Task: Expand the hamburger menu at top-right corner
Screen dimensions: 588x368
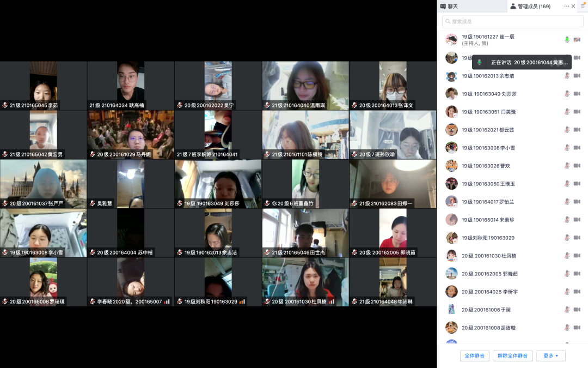Action: point(583,6)
